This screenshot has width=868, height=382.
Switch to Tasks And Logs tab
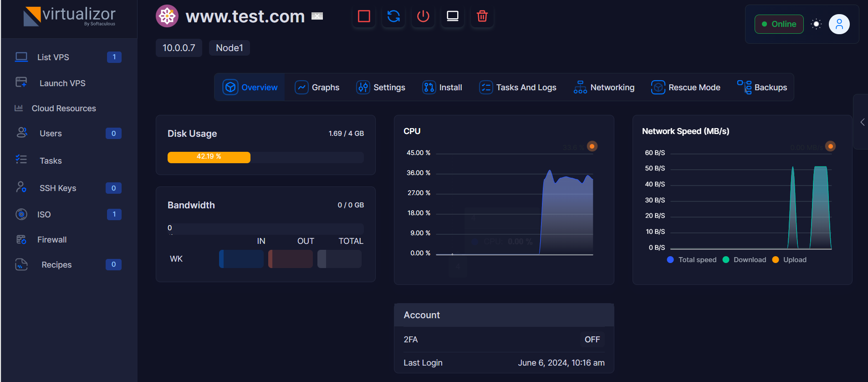518,87
